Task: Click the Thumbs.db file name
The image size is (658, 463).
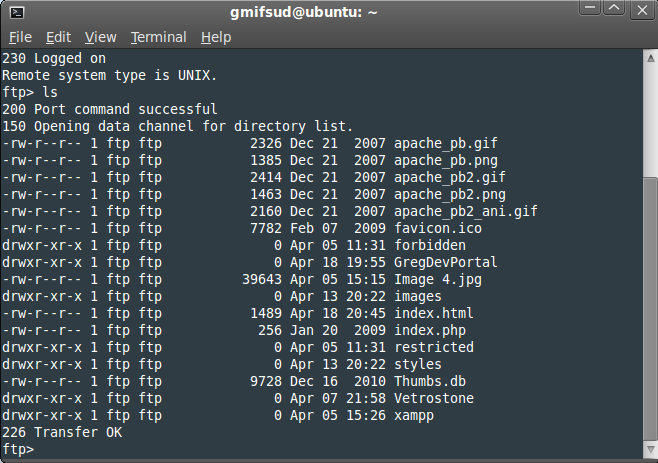Action: [430, 382]
